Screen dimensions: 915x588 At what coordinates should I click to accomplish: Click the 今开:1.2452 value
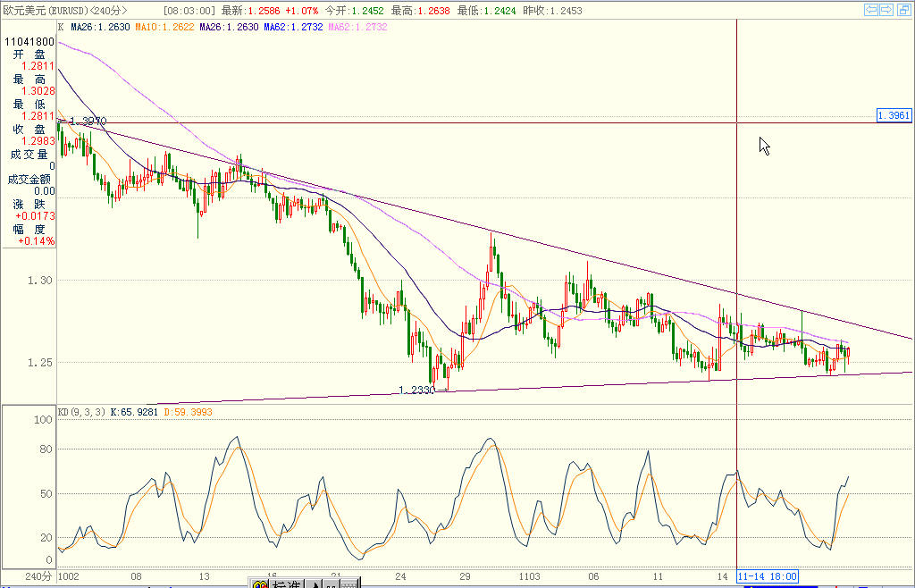(354, 11)
